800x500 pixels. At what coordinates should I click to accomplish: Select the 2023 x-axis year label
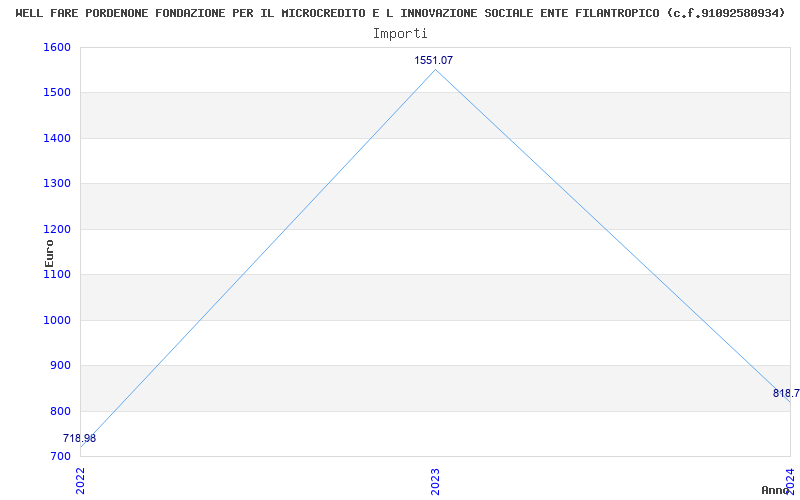coord(435,481)
